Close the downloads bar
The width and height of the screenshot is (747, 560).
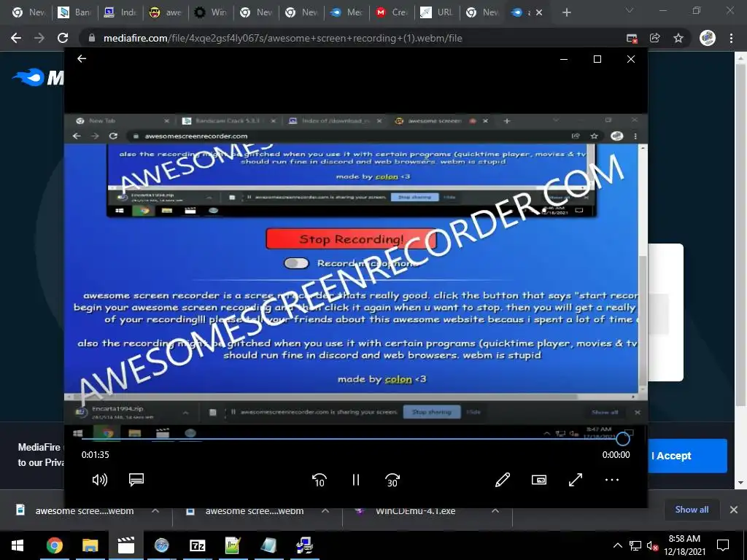click(734, 510)
